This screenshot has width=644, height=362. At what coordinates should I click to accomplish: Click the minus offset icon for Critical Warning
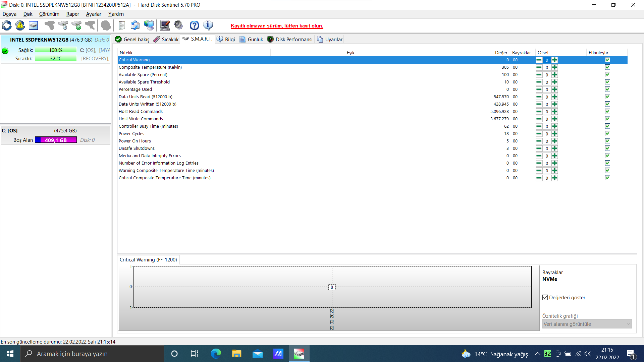pyautogui.click(x=539, y=60)
